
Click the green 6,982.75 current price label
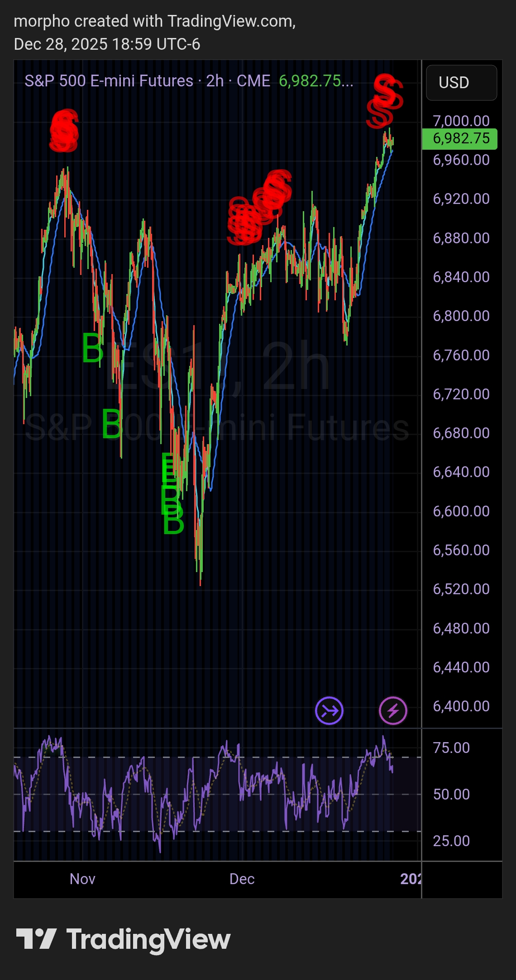[x=459, y=138]
